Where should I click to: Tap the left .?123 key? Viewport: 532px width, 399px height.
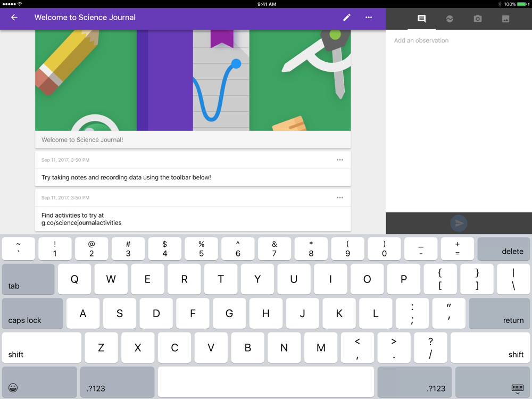coord(118,381)
